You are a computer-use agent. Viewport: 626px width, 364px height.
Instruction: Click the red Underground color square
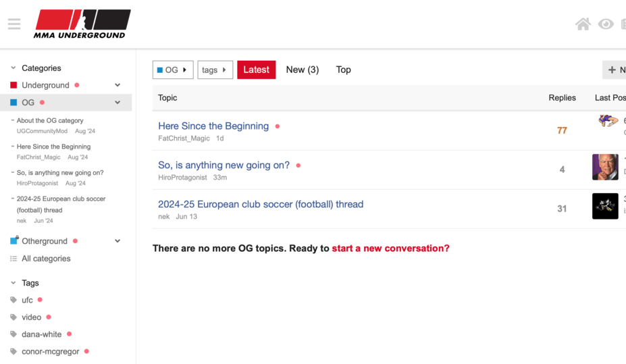point(14,85)
